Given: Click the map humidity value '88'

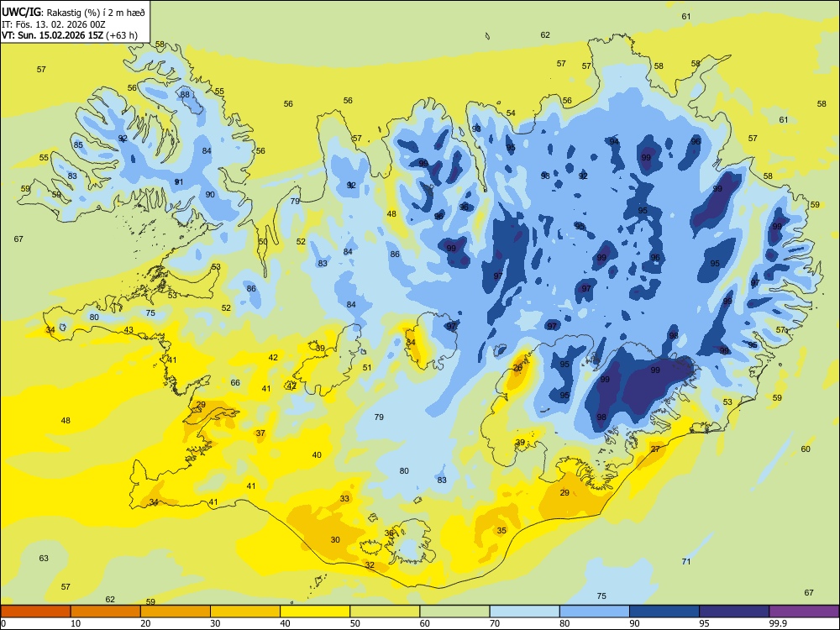Looking at the screenshot, I should [185, 95].
